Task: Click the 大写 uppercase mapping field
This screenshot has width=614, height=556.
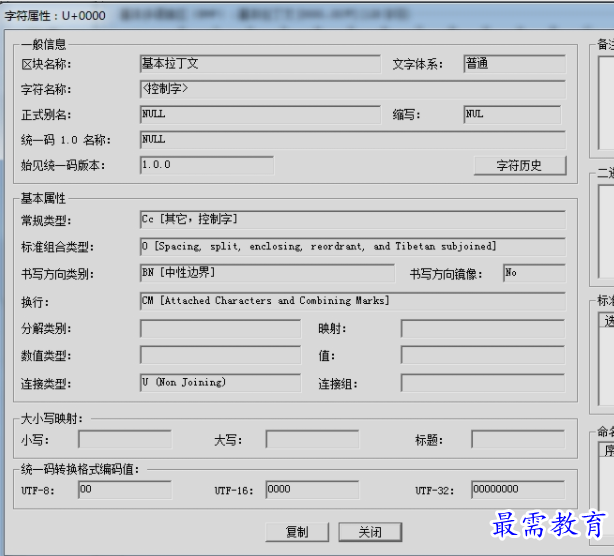Action: click(x=312, y=439)
